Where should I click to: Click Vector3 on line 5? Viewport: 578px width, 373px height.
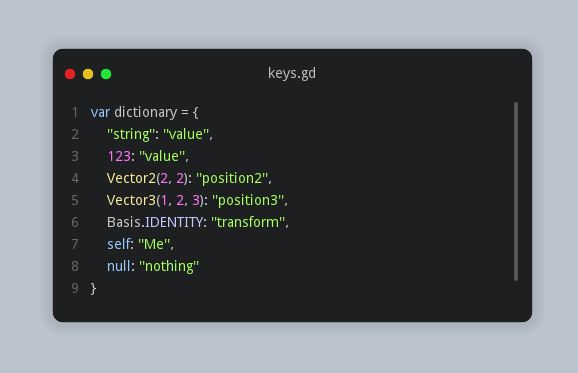click(x=131, y=201)
